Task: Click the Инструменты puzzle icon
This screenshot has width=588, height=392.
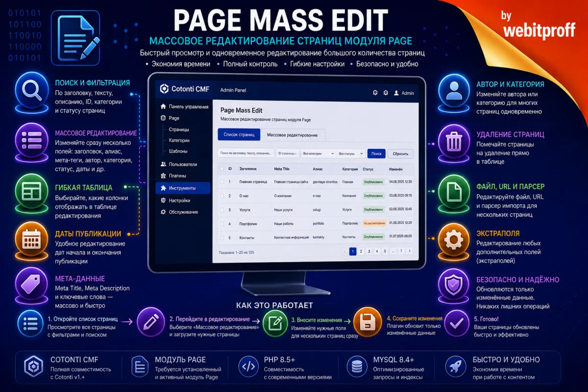Action: point(163,188)
